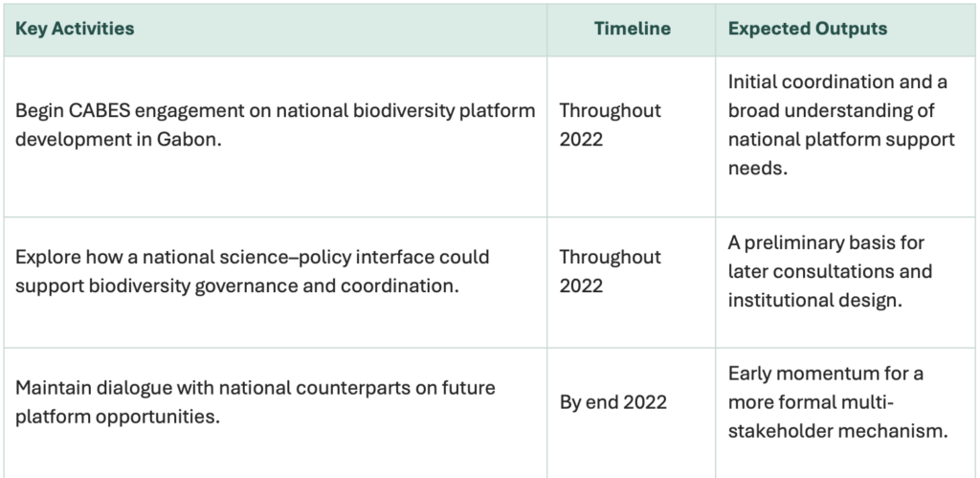The width and height of the screenshot is (980, 478).
Task: Click the second row's Throughout 2022 timeline
Action: pyautogui.click(x=610, y=271)
